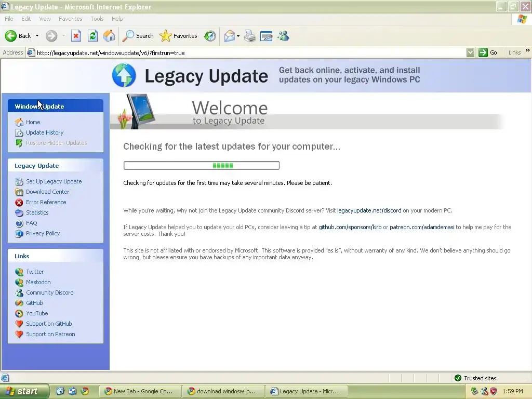Open the Favorites star toolbar button

point(179,36)
